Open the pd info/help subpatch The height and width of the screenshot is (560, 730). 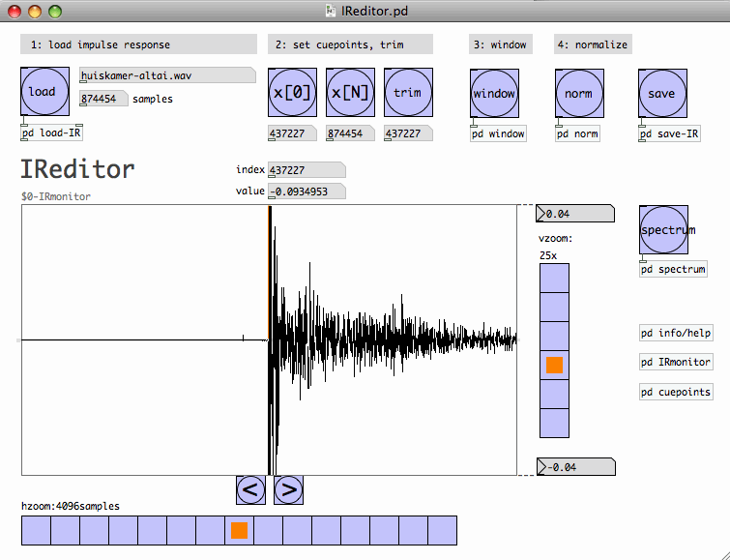point(676,334)
